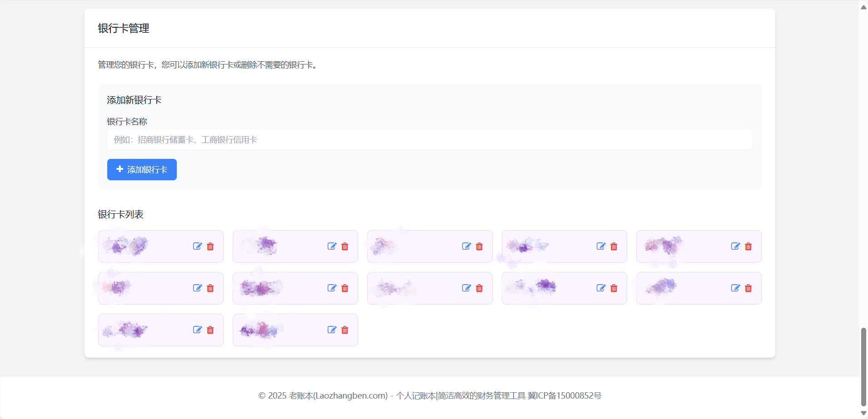Click the 添加银行卡 button
This screenshot has height=419, width=868.
click(142, 170)
